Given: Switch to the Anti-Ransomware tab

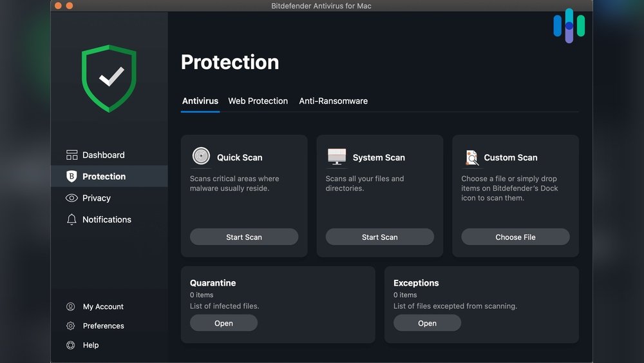Looking at the screenshot, I should (x=333, y=101).
